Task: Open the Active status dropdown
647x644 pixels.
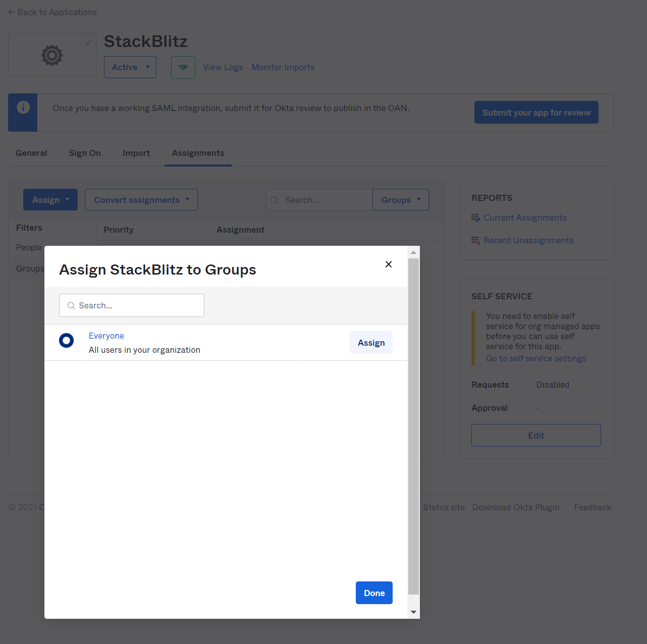Action: [130, 67]
